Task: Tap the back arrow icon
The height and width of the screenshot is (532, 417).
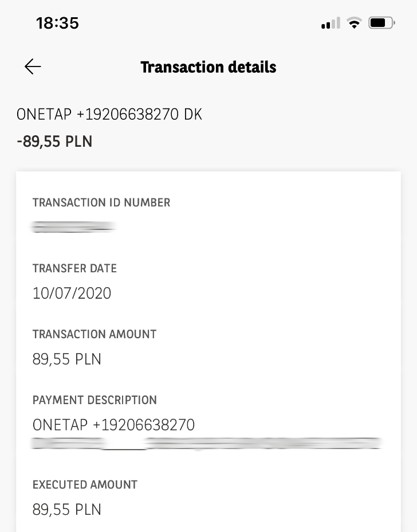Action: pyautogui.click(x=33, y=67)
